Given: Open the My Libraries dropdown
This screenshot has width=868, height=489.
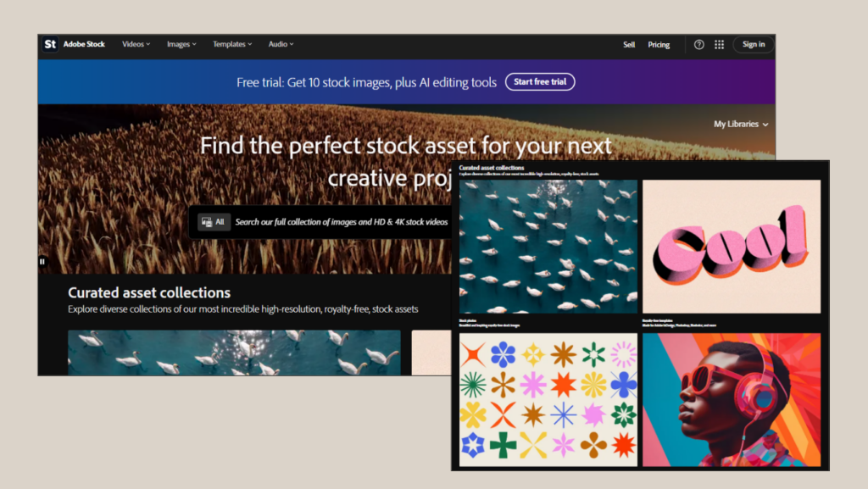Looking at the screenshot, I should pyautogui.click(x=741, y=124).
